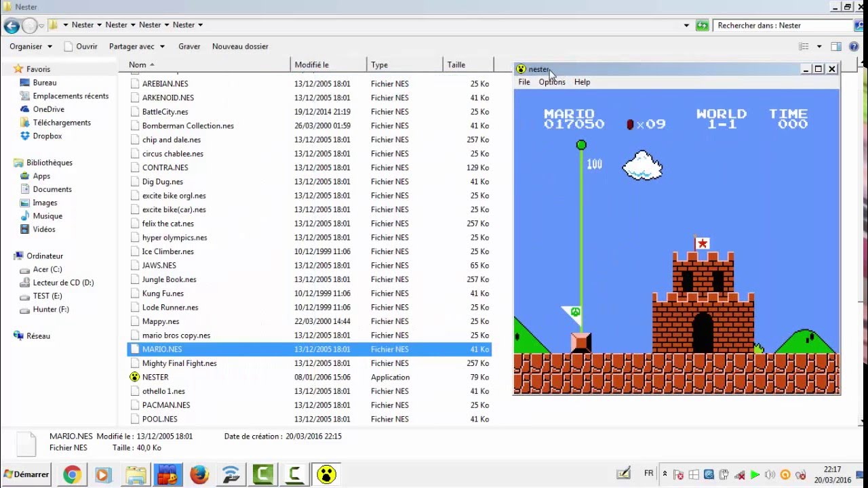Select Mighty Final Fight.nes file
Image resolution: width=868 pixels, height=488 pixels.
(310, 363)
